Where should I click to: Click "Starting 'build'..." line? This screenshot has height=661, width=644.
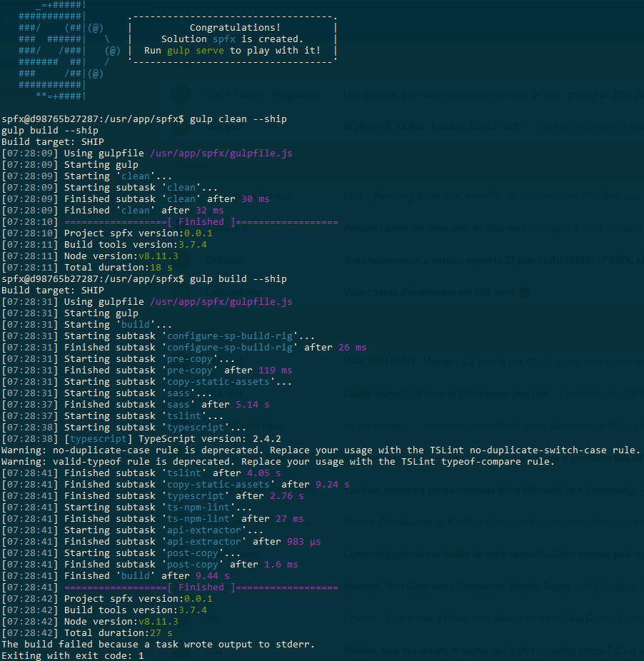click(87, 325)
